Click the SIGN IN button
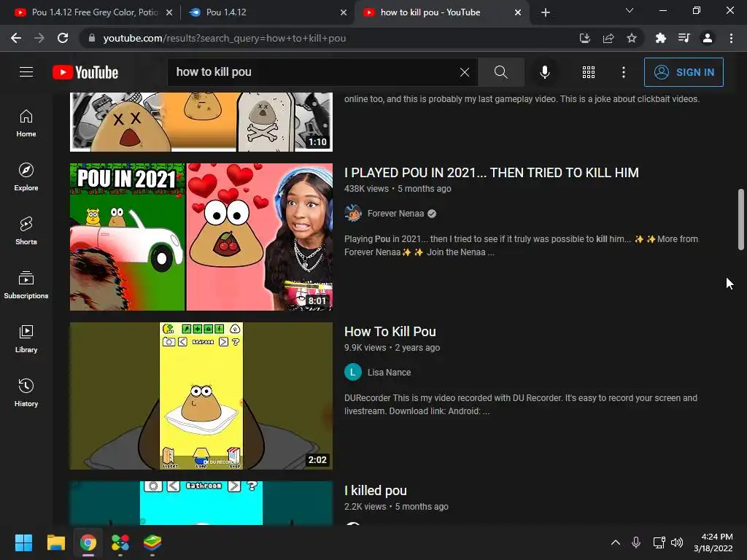Image resolution: width=747 pixels, height=560 pixels. (684, 72)
